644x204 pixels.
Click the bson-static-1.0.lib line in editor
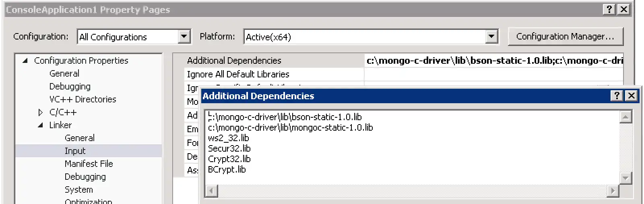(x=285, y=117)
